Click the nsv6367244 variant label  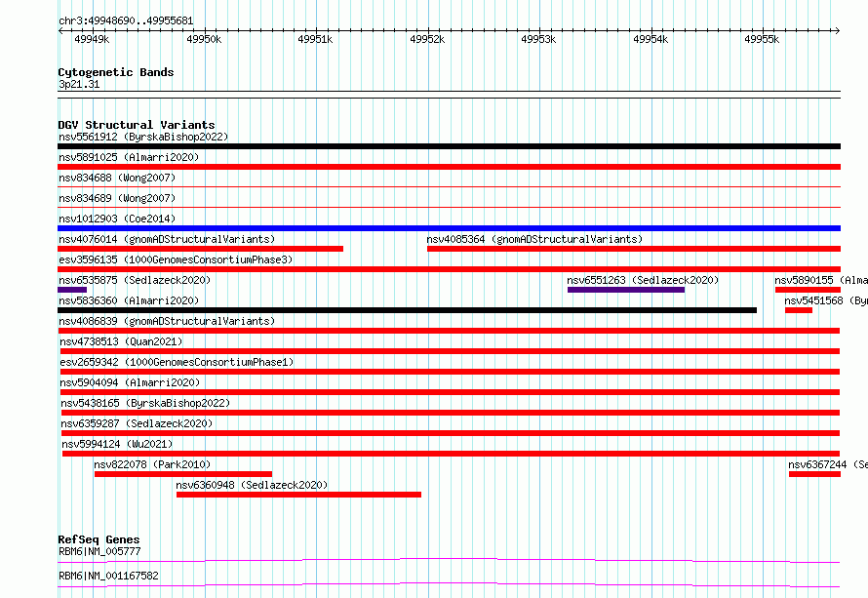click(x=828, y=464)
